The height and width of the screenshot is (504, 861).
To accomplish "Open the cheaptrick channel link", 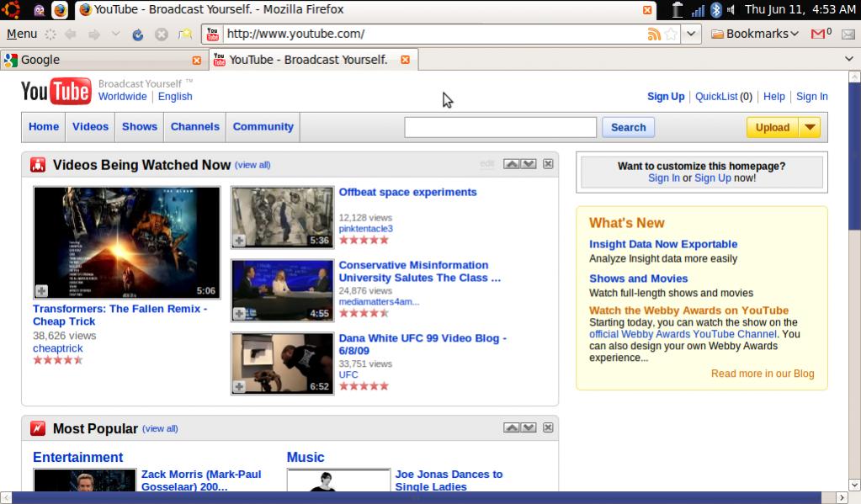I will point(58,348).
